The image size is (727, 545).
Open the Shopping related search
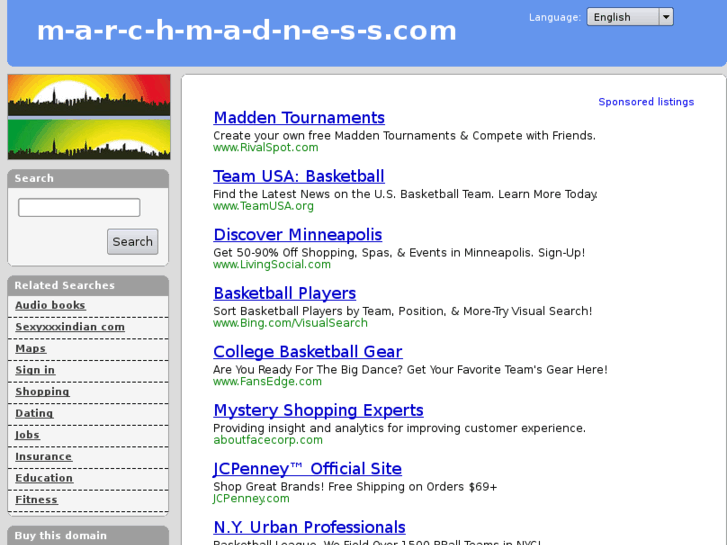coord(42,391)
